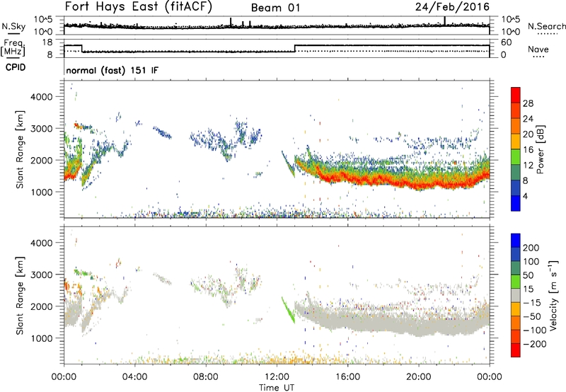Click the green diagonal streak in velocity panel
Screen dimensions: 566x392
coord(288,310)
